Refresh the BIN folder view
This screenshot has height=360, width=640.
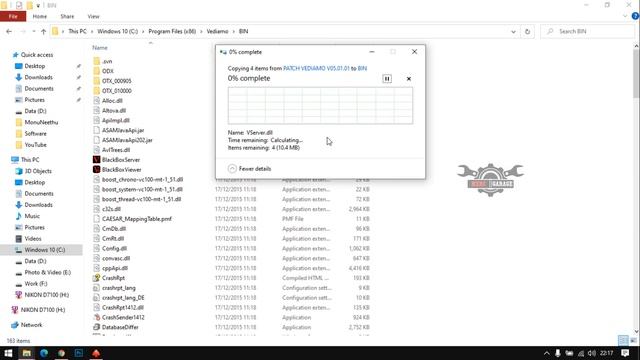pos(527,31)
